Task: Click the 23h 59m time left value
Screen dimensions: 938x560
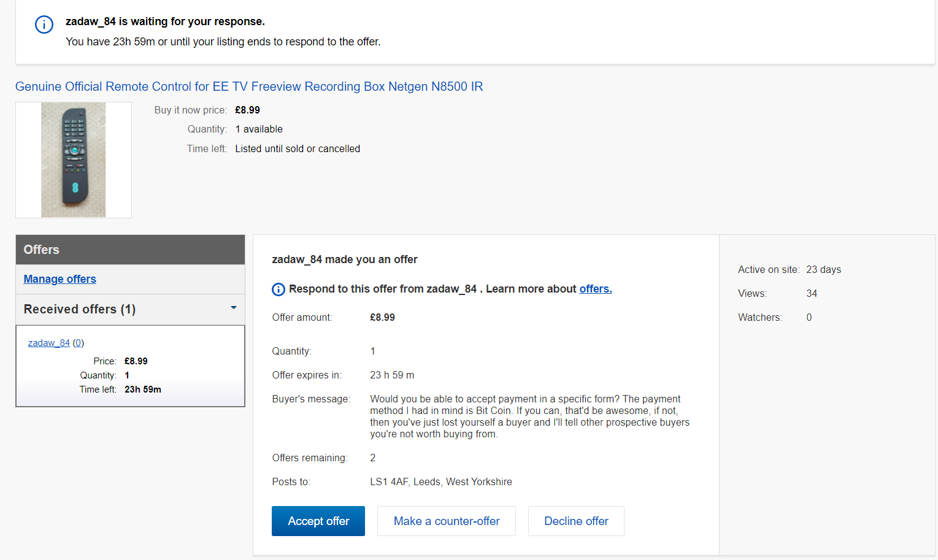Action: (x=142, y=389)
